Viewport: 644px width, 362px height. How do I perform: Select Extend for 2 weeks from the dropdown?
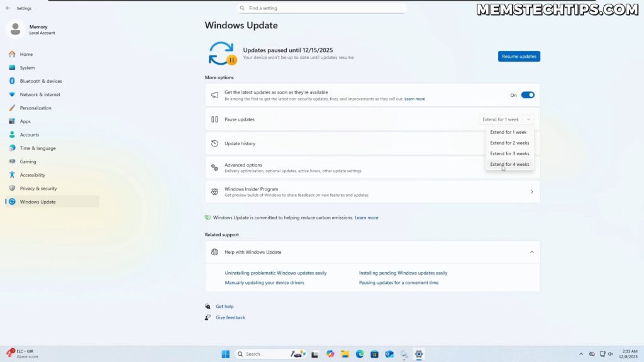coord(509,143)
